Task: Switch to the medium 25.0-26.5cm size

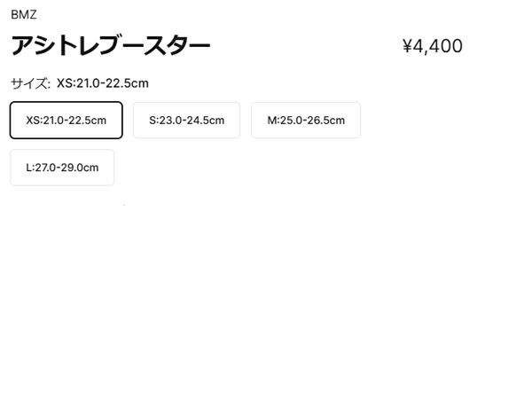Action: [x=306, y=121]
